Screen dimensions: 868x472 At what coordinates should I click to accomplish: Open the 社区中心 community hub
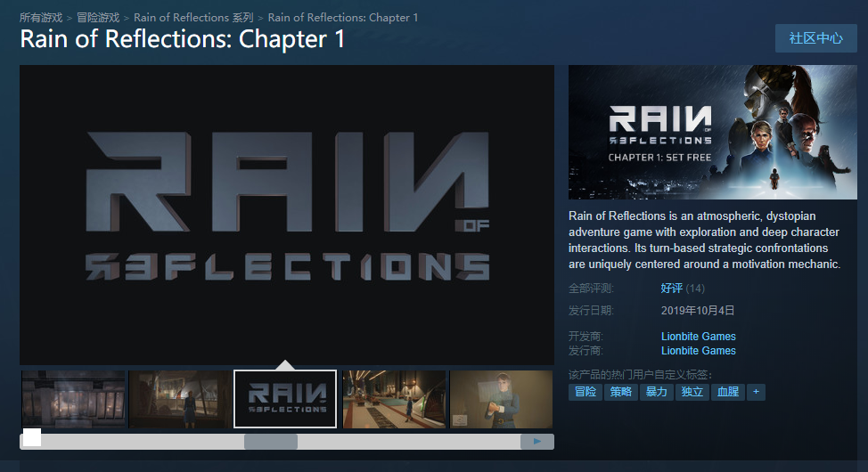click(x=816, y=38)
